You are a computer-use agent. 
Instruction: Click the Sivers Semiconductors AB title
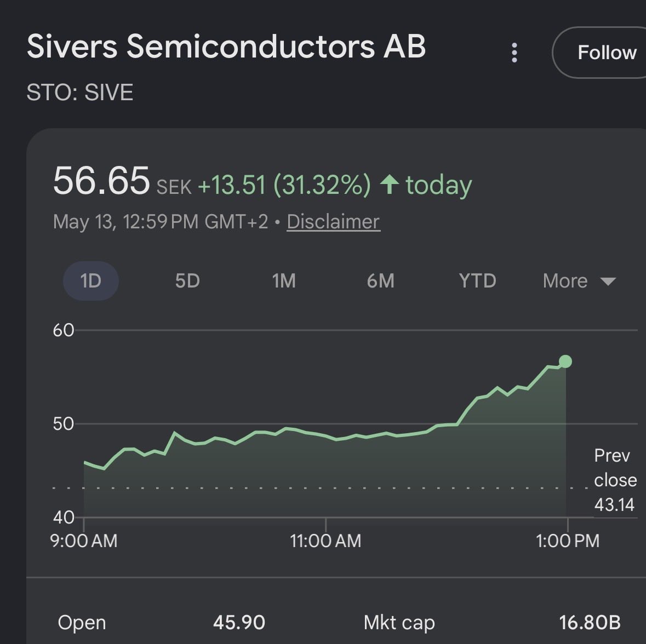click(x=226, y=46)
